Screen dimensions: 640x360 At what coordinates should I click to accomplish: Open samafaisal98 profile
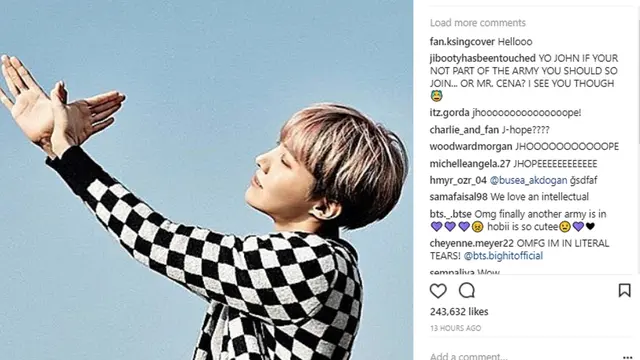458,197
